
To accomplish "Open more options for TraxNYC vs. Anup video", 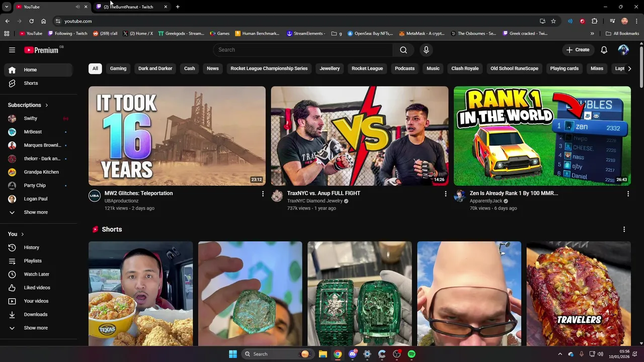I will (445, 194).
